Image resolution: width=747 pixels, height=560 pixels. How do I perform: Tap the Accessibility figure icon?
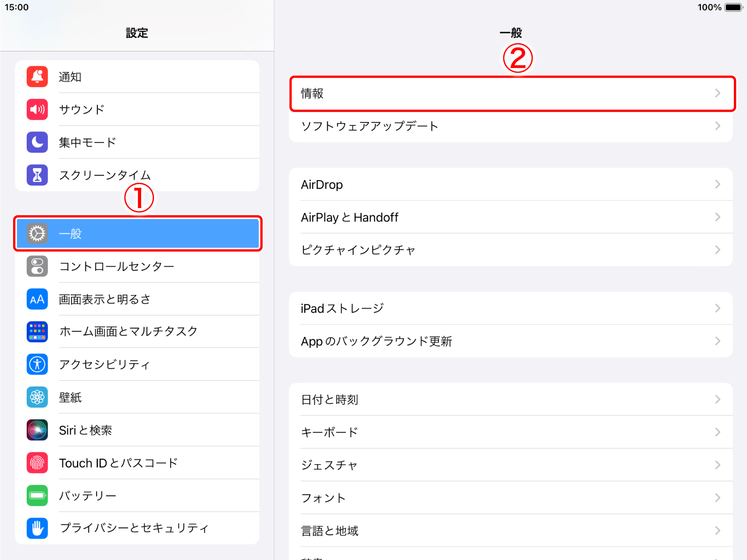[37, 364]
